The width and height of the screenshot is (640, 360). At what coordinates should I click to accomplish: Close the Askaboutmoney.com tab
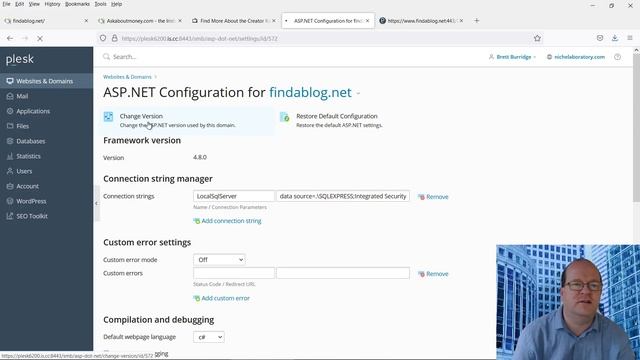click(x=180, y=20)
